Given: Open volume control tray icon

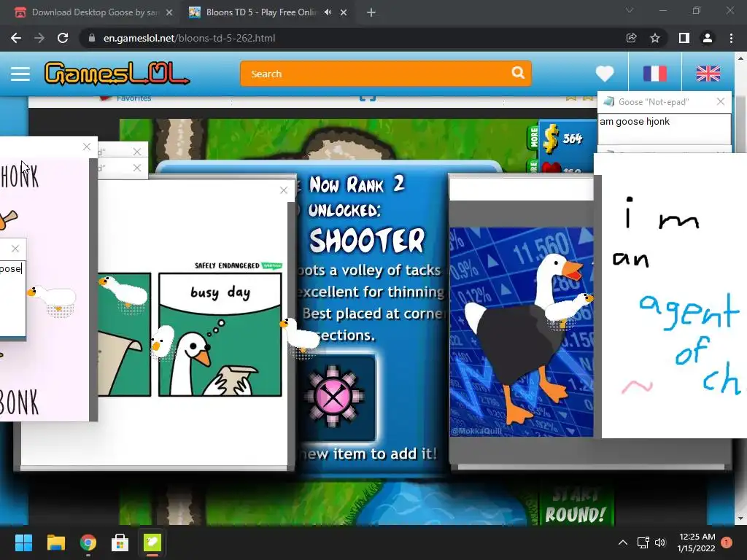Looking at the screenshot, I should pyautogui.click(x=660, y=542).
